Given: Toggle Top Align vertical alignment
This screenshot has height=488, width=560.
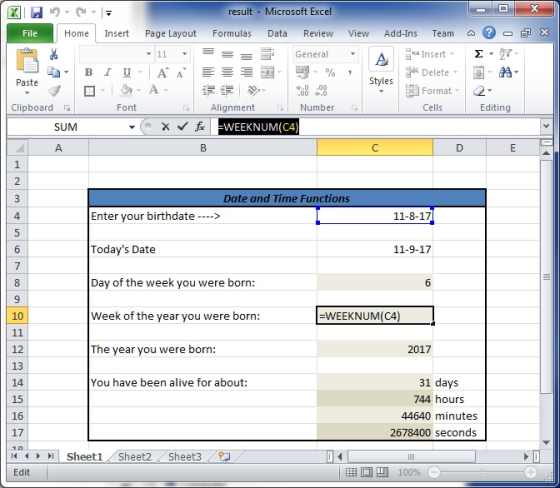Looking at the screenshot, I should point(208,53).
